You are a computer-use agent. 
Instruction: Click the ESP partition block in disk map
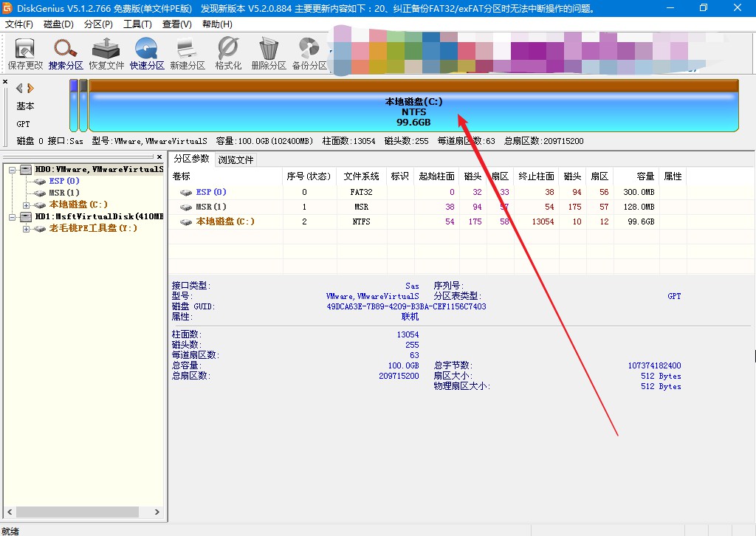[74, 106]
